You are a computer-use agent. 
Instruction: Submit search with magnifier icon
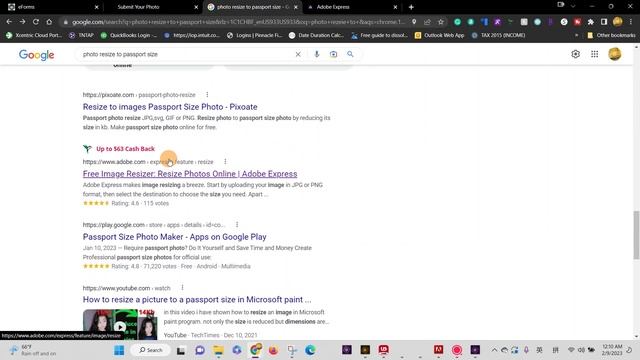click(x=350, y=54)
